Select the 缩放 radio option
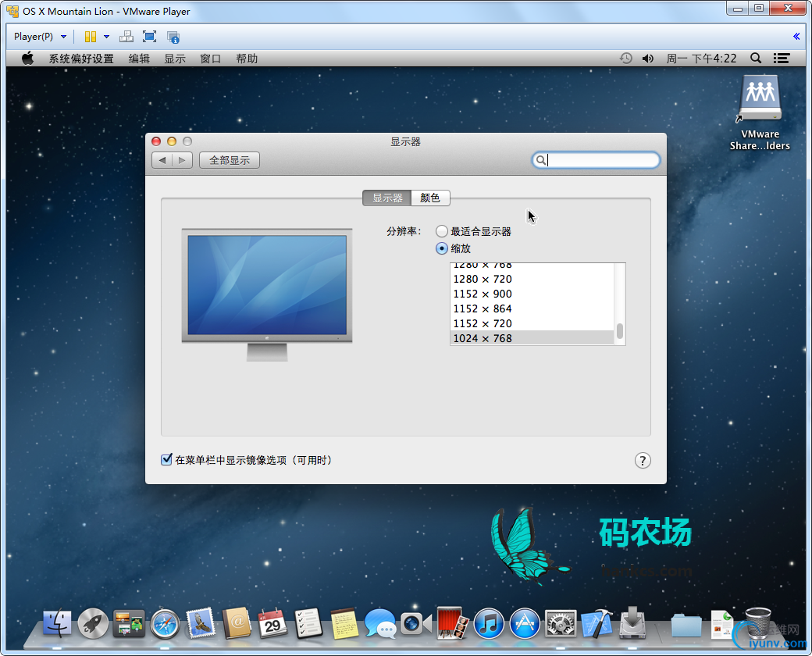The width and height of the screenshot is (812, 656). [x=442, y=248]
